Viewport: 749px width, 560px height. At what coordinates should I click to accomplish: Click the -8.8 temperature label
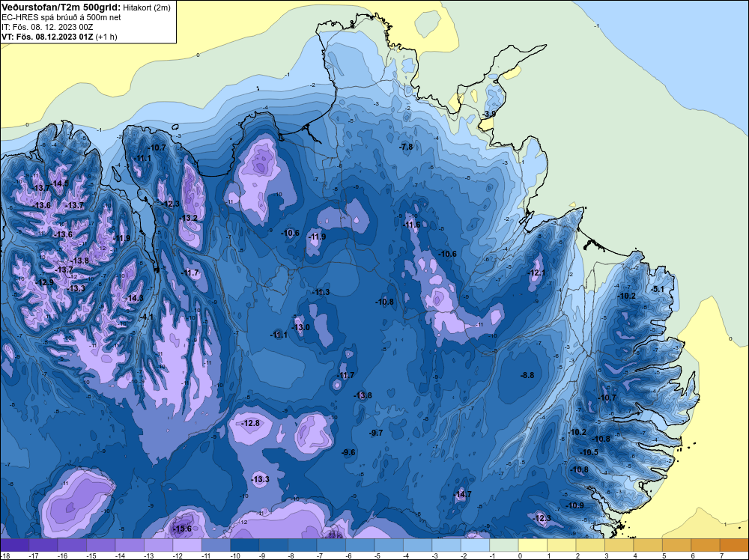coord(527,376)
